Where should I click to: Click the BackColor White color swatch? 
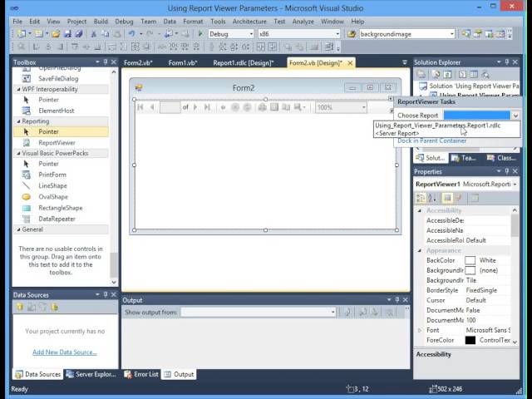pos(470,260)
